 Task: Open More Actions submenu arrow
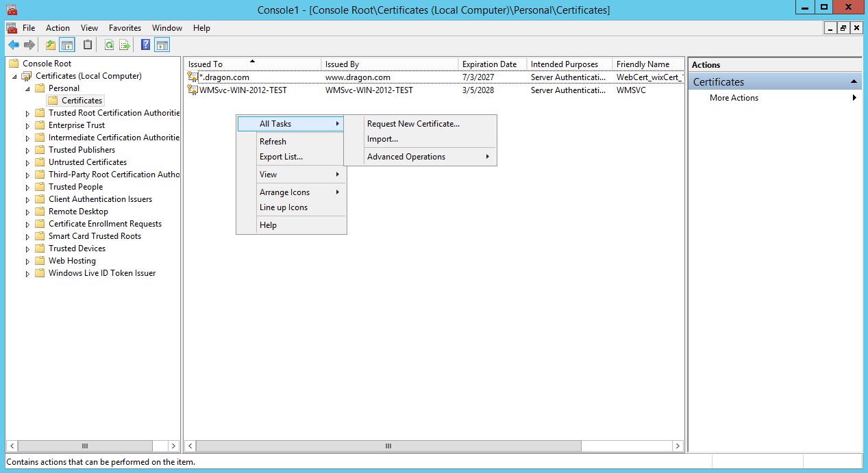click(854, 98)
